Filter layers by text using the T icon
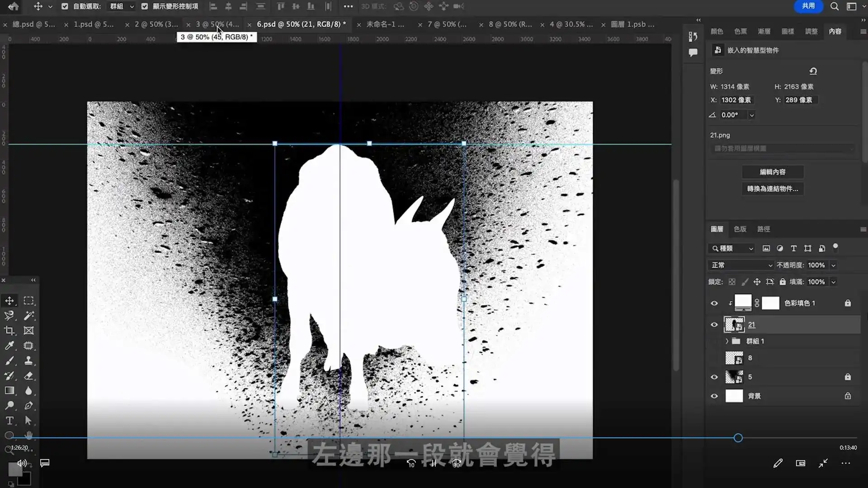Viewport: 868px width, 488px height. click(x=793, y=249)
